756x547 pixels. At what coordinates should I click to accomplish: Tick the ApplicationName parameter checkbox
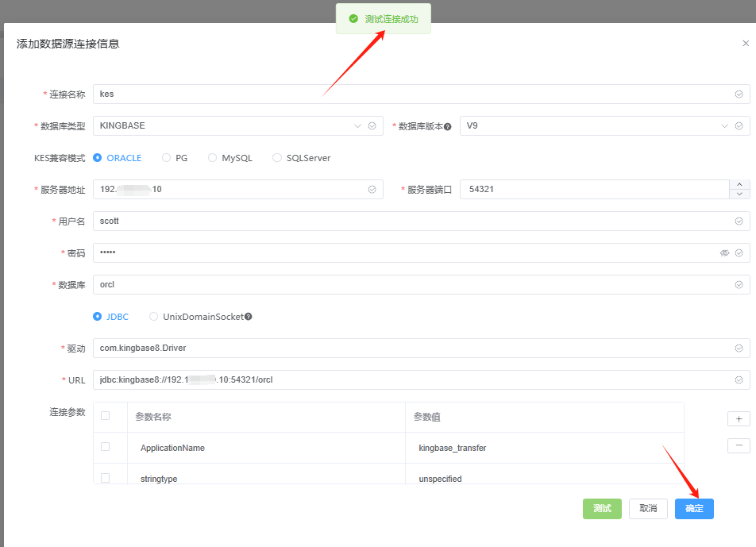click(x=105, y=447)
